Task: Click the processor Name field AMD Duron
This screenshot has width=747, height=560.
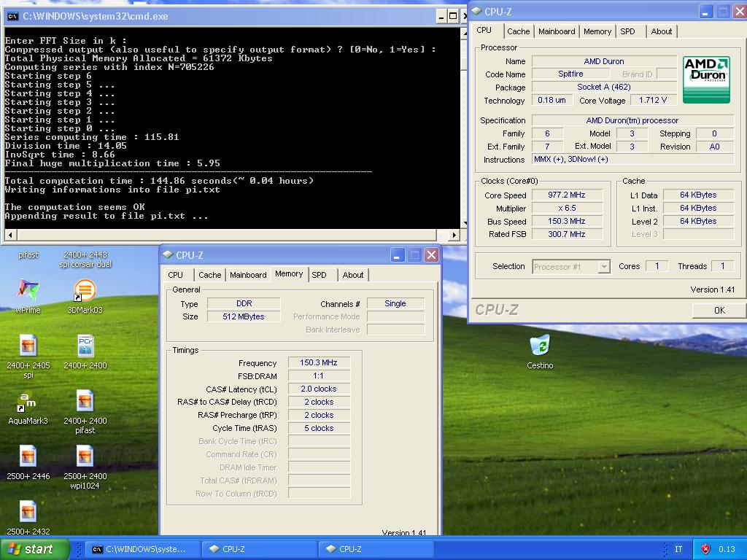Action: pyautogui.click(x=604, y=61)
